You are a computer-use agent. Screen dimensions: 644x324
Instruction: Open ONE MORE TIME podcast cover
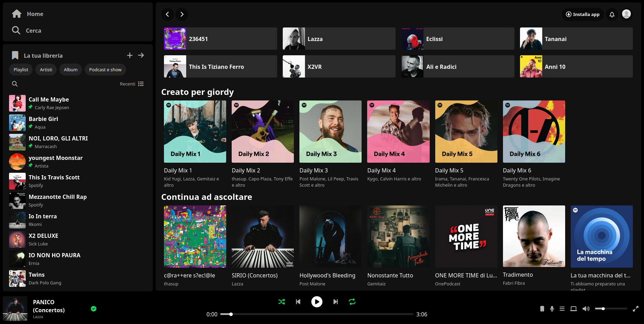coord(466,236)
